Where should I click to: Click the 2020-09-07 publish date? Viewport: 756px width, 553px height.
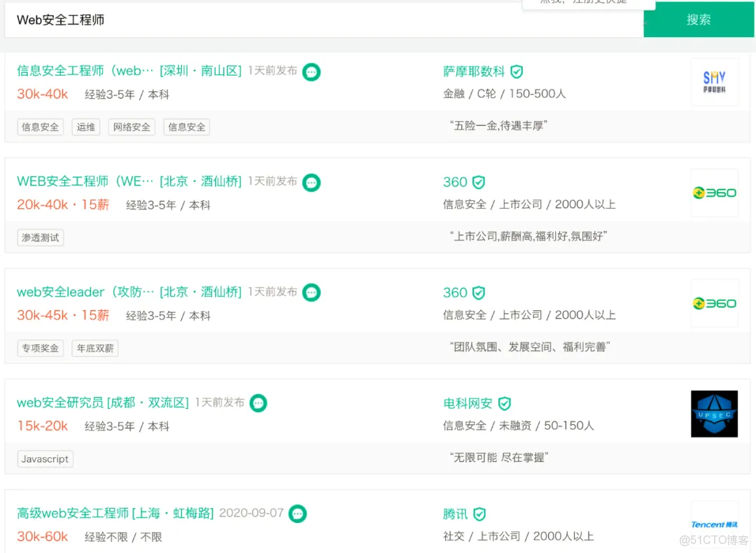[x=251, y=512]
